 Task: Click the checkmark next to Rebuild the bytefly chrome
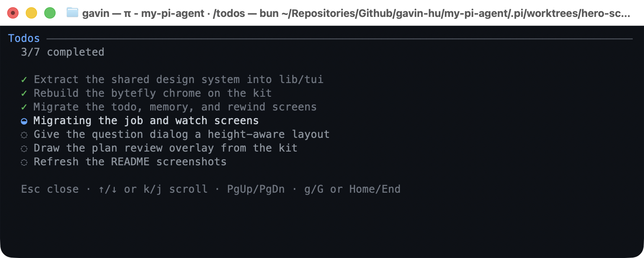tap(24, 94)
